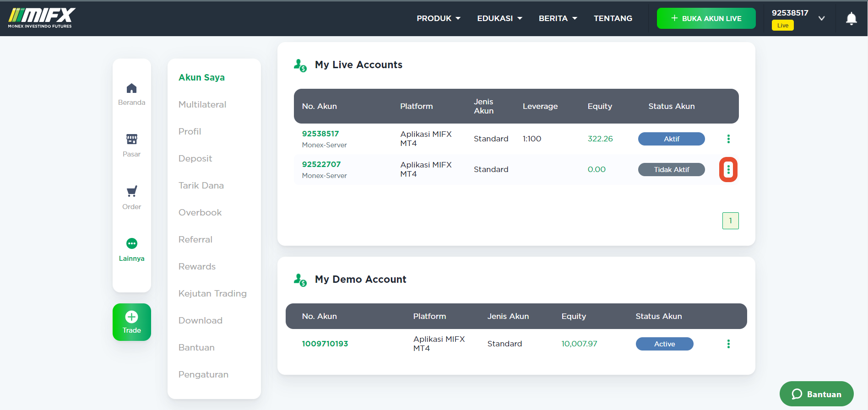Screen dimensions: 868x410
Task: Select pagination page 1
Action: [x=730, y=221]
